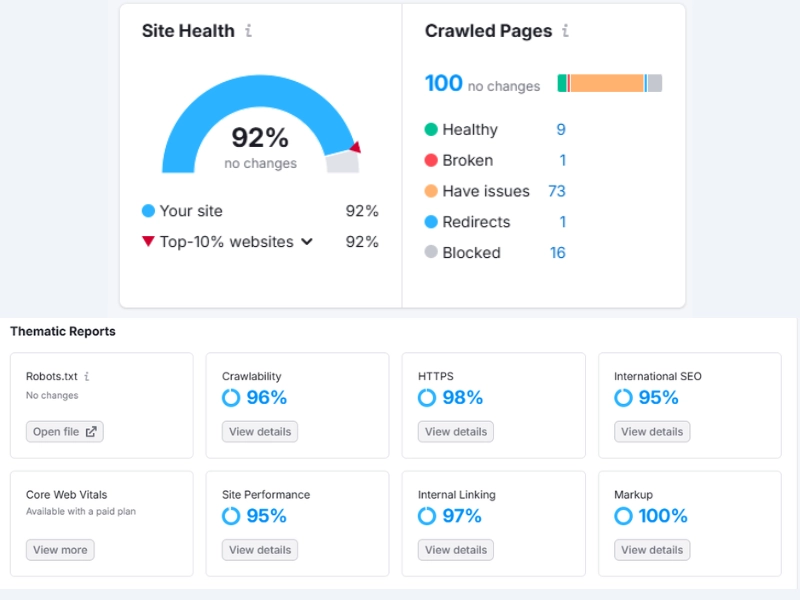
Task: Open the Healthy pages count 9
Action: click(561, 130)
